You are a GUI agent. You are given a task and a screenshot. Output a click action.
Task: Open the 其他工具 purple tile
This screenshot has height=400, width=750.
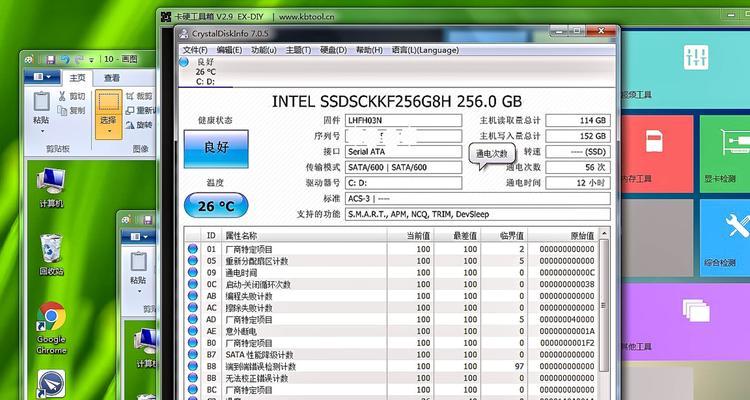pyautogui.click(x=685, y=322)
